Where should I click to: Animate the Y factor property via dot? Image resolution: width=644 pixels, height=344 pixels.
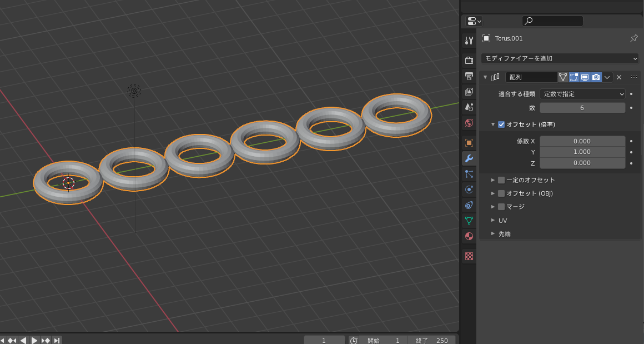click(631, 152)
